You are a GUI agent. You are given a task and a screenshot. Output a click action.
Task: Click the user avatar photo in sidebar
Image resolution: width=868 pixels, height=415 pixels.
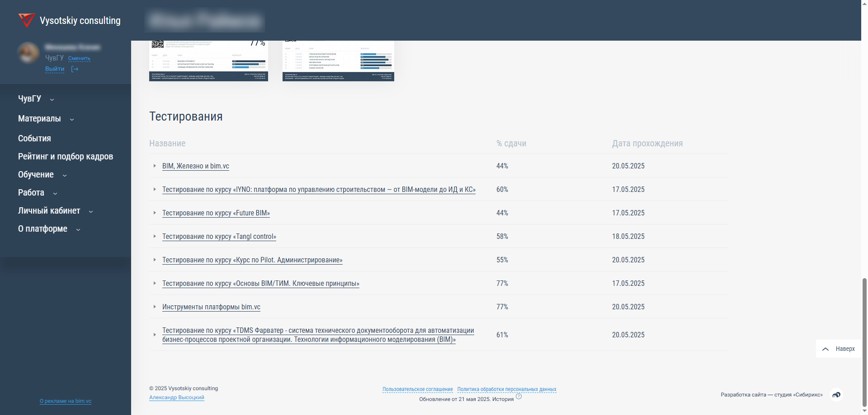[28, 53]
